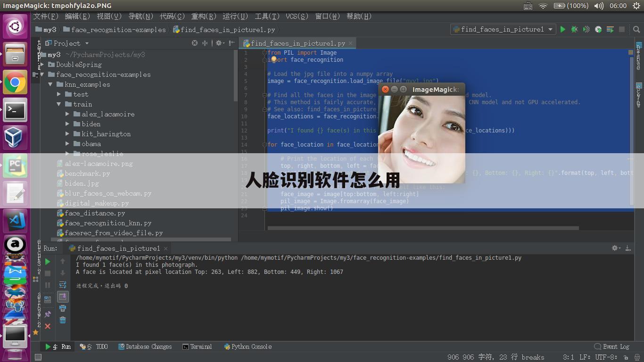Open the Chrome launcher in the Ubuntu dock
The image size is (644, 362).
15,83
